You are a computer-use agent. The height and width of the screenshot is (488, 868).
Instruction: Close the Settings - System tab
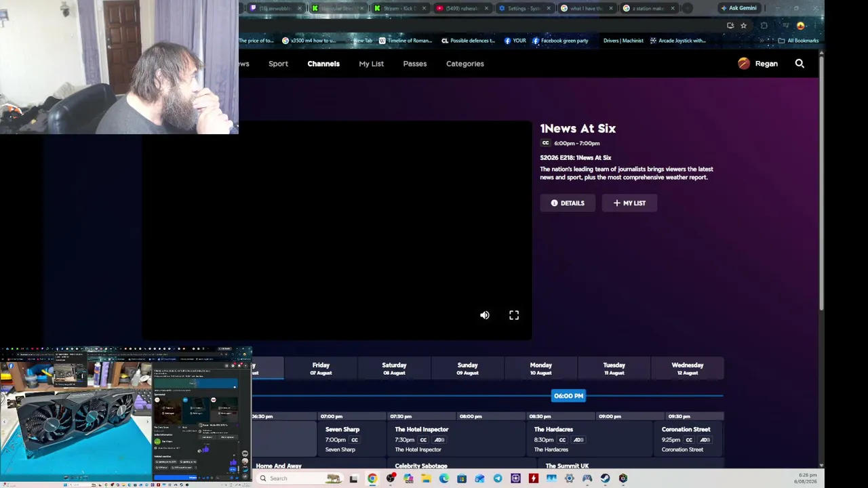(x=549, y=8)
